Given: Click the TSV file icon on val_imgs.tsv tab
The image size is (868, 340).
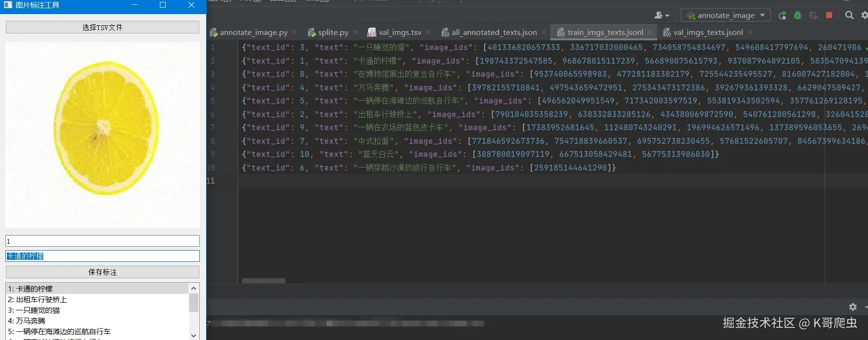Looking at the screenshot, I should coord(372,33).
